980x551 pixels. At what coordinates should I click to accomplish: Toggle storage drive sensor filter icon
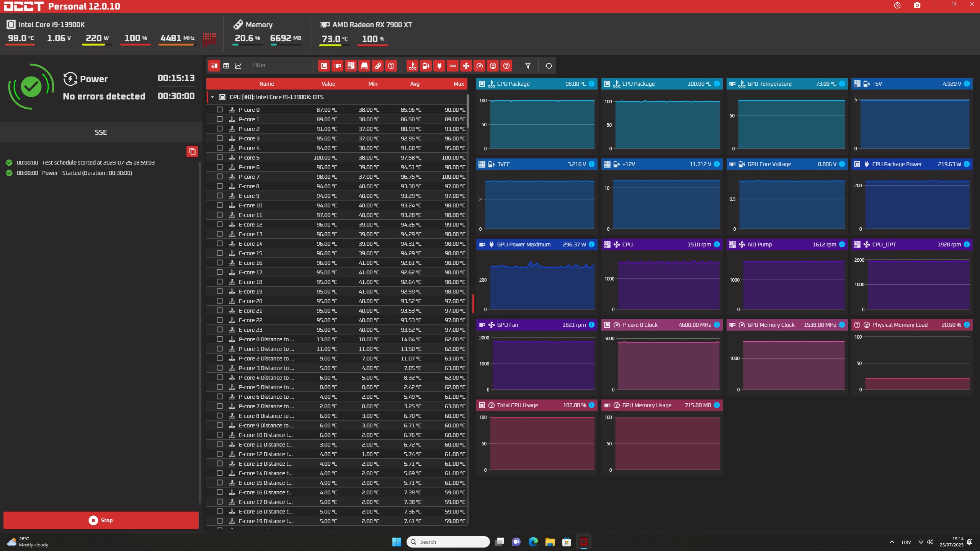(364, 66)
